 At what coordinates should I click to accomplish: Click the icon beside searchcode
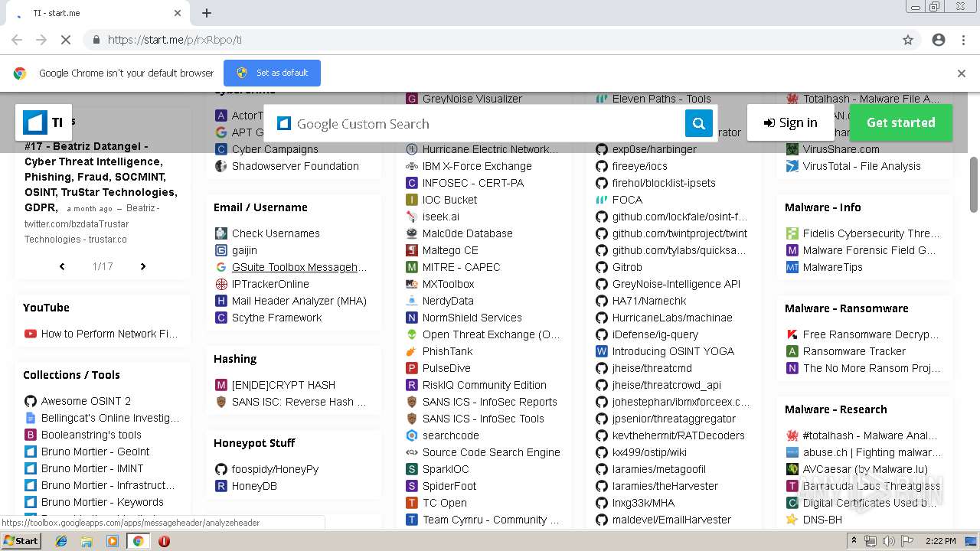point(412,435)
